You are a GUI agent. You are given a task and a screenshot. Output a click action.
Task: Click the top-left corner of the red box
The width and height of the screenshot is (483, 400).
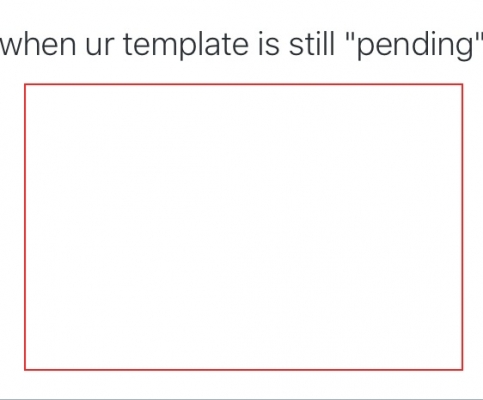click(25, 84)
